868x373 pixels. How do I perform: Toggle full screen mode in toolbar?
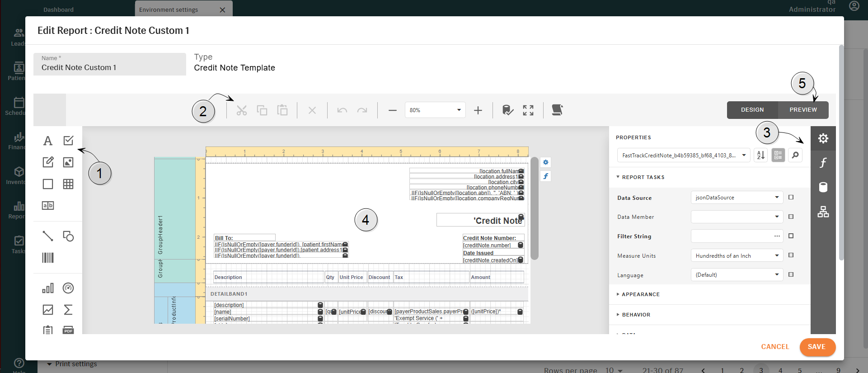tap(528, 110)
